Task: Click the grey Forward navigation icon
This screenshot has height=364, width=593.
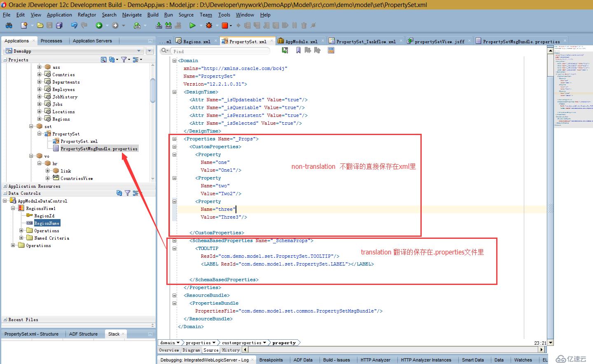Action: click(115, 26)
